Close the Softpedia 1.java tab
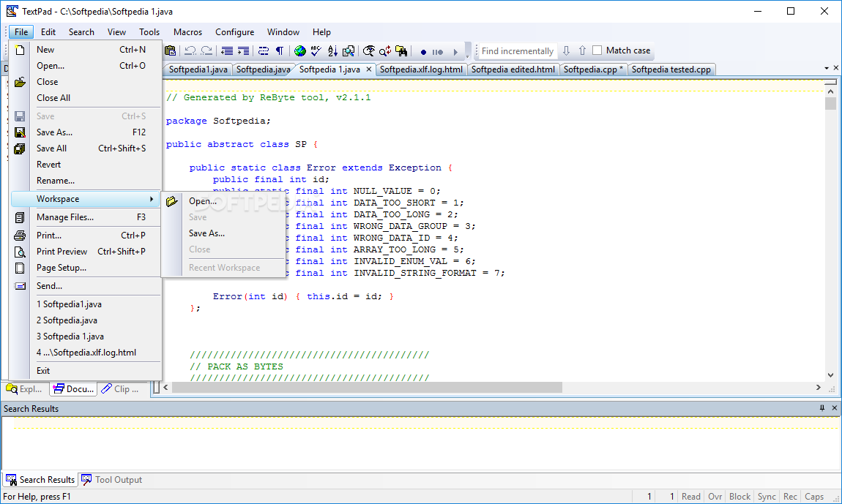 point(369,69)
